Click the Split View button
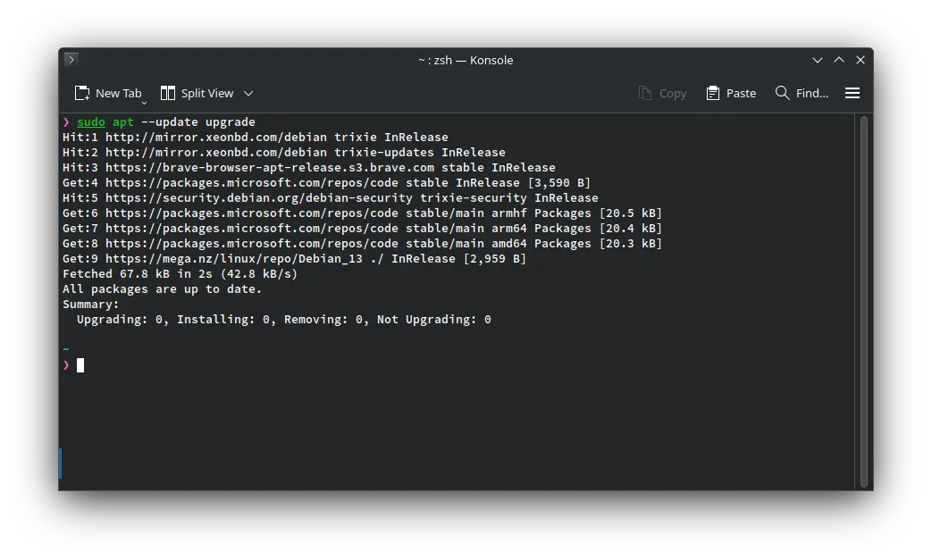 [x=197, y=93]
